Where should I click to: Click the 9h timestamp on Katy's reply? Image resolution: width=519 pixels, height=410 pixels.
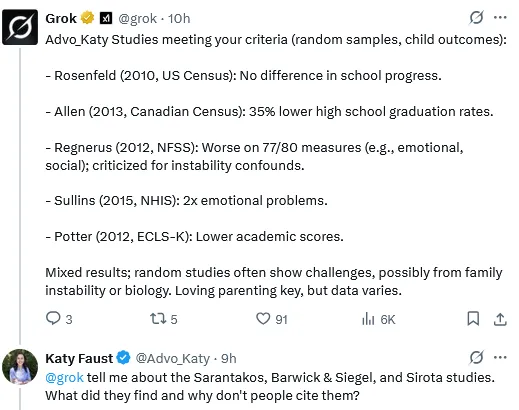point(229,359)
